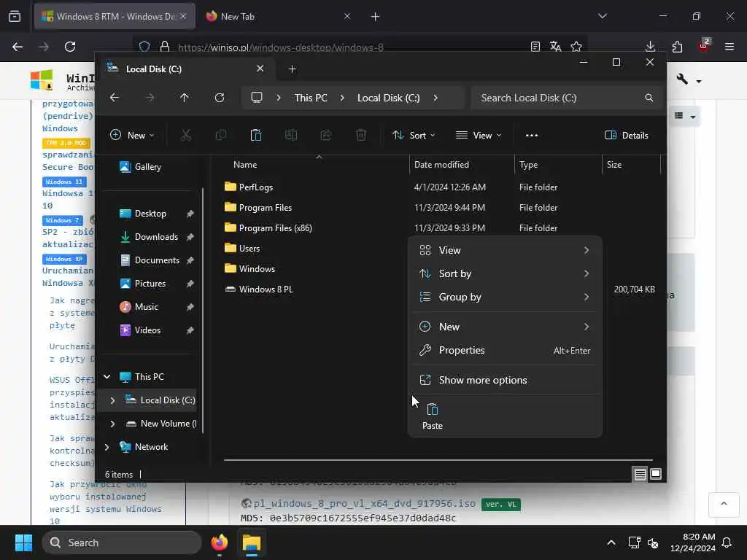Close the Local Disk (C:) Explorer tab
This screenshot has width=747, height=560.
(260, 69)
